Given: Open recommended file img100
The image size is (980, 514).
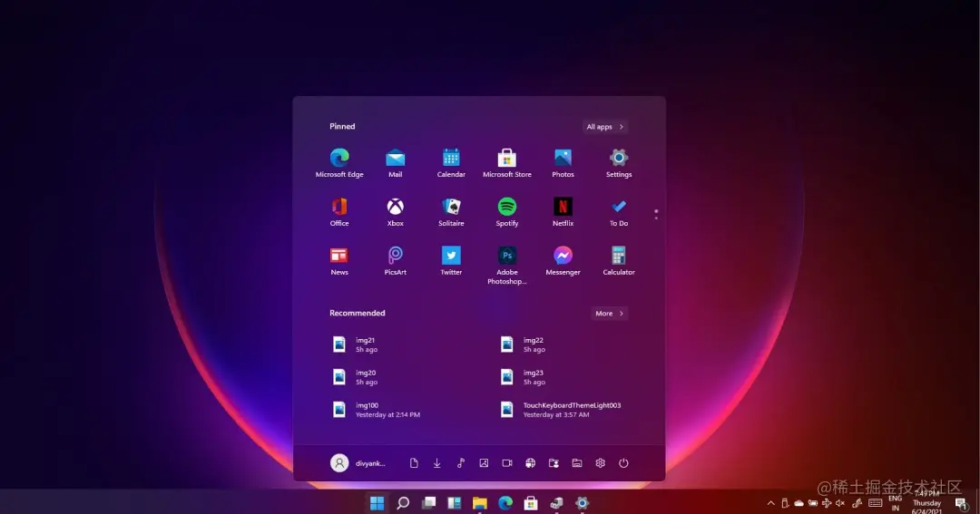Looking at the screenshot, I should point(377,410).
